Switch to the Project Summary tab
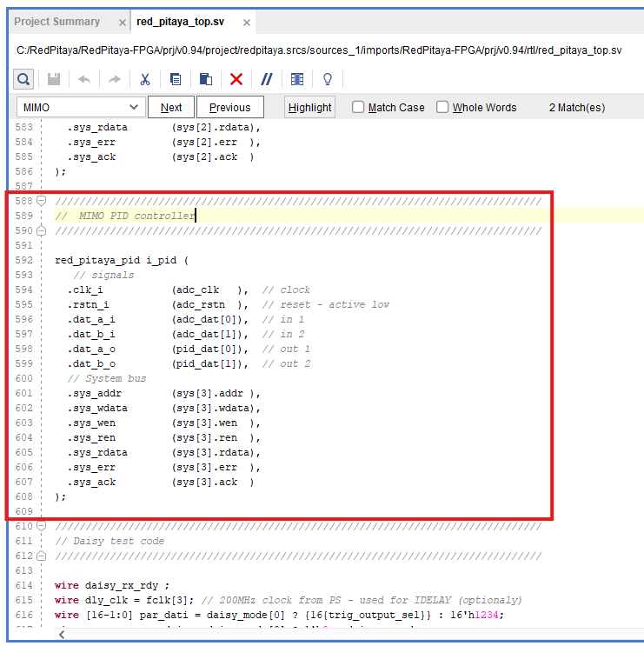This screenshot has height=646, width=644. [56, 22]
